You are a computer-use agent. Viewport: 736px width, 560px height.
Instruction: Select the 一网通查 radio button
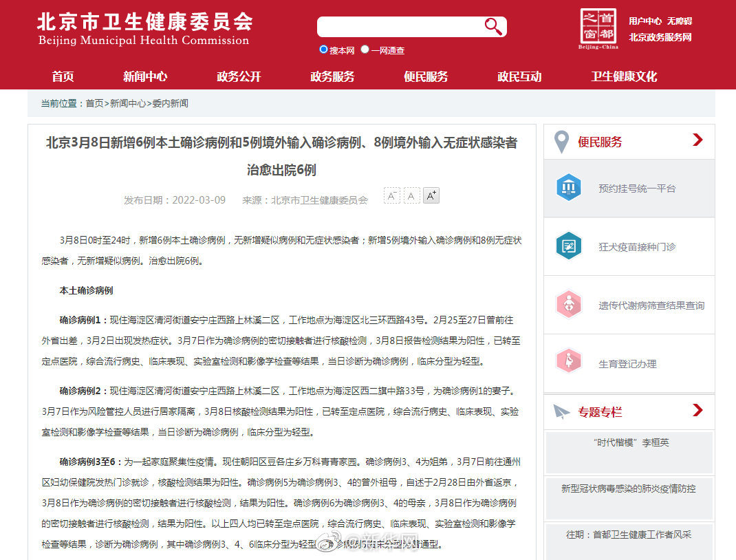tap(365, 50)
